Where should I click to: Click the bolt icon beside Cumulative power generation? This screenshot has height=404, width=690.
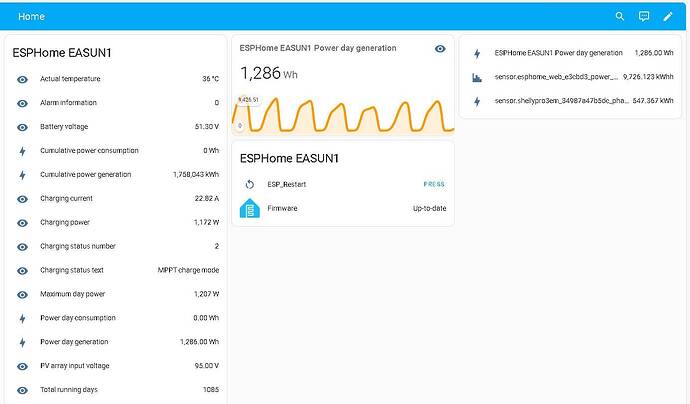tap(22, 175)
